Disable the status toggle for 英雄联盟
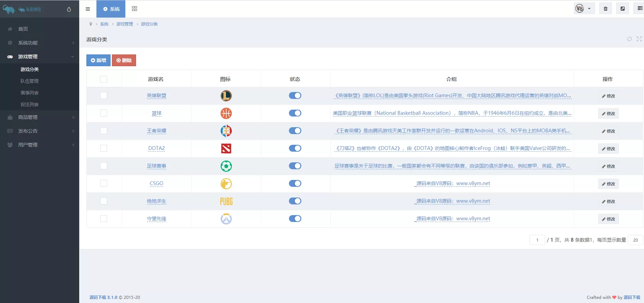The height and width of the screenshot is (303, 644). (x=295, y=95)
